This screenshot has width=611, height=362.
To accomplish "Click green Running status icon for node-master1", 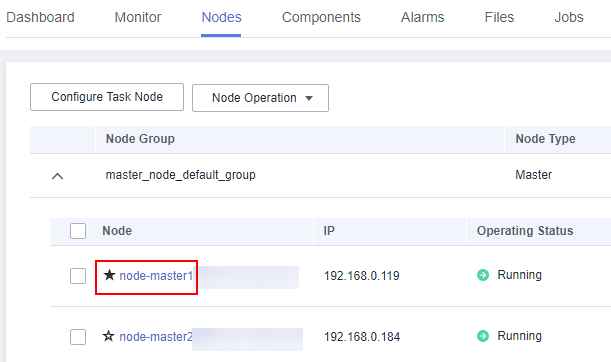I will [483, 275].
